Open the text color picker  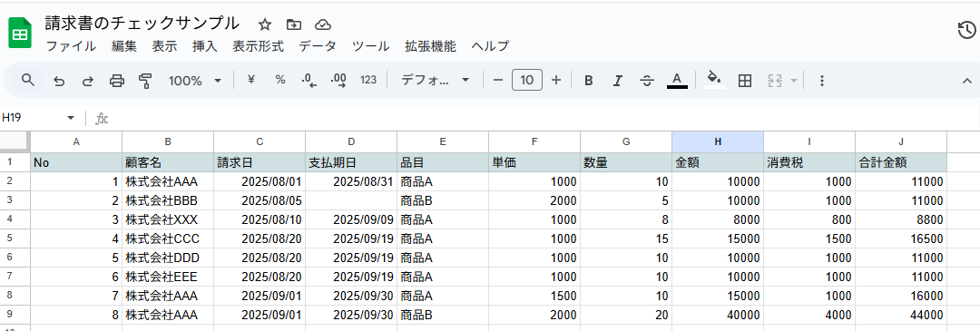pyautogui.click(x=677, y=80)
